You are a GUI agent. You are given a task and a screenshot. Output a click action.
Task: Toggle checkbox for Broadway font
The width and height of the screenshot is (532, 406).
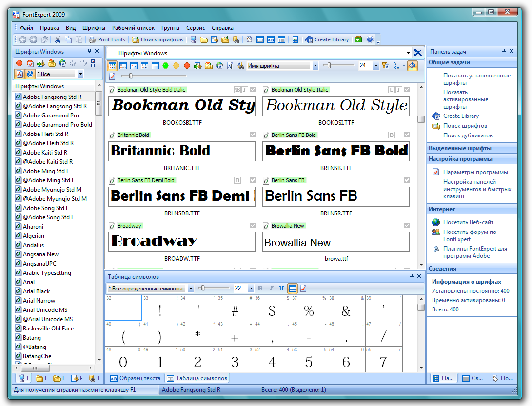[x=253, y=225]
